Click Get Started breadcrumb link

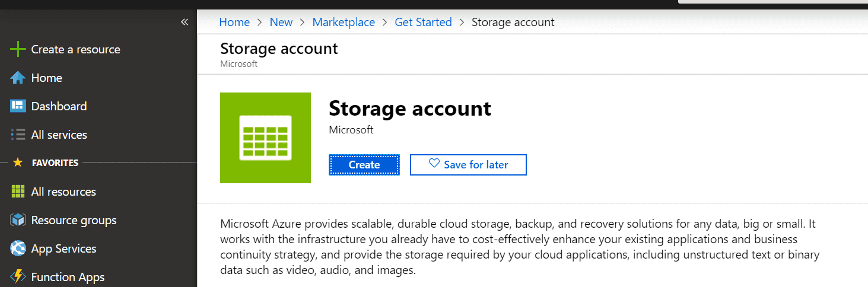pyautogui.click(x=423, y=23)
